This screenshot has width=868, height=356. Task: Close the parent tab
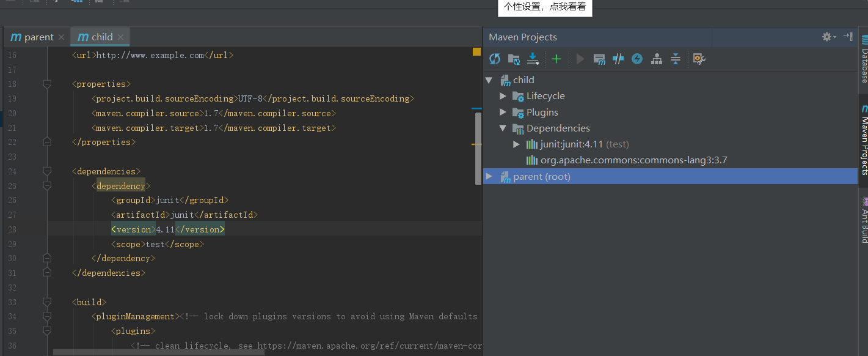(61, 37)
